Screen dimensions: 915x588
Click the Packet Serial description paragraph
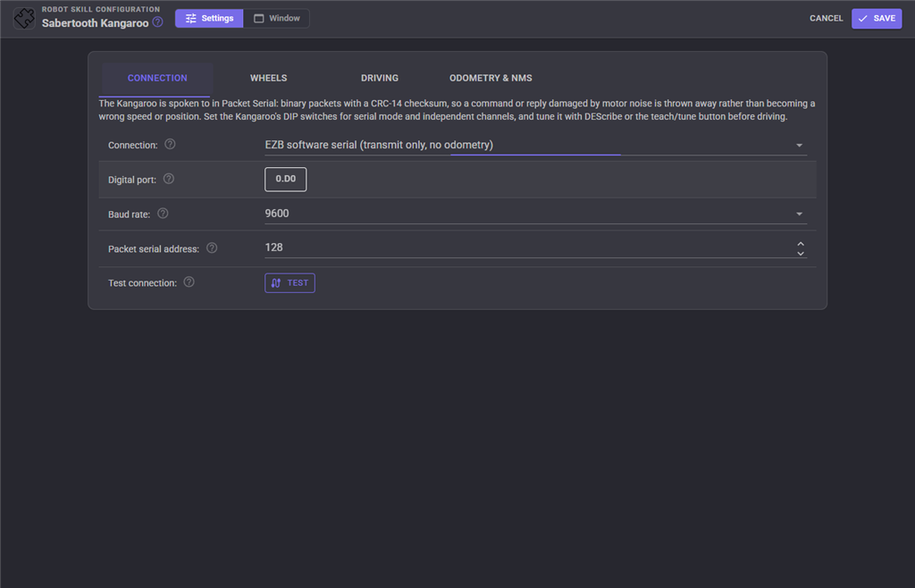[x=457, y=110]
